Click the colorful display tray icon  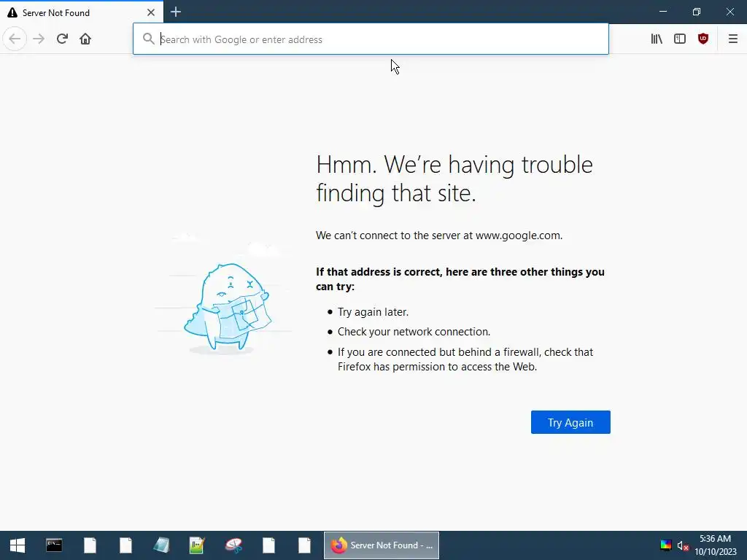665,545
